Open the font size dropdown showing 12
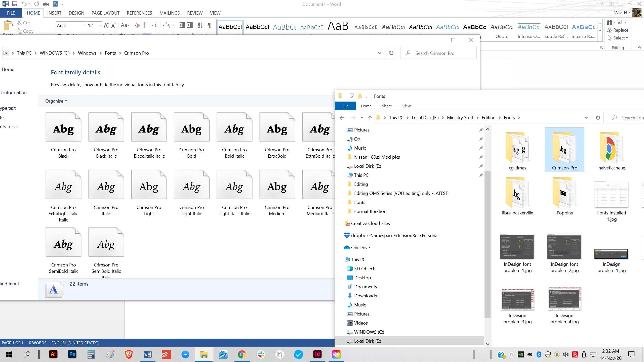The image size is (644, 362). click(100, 25)
